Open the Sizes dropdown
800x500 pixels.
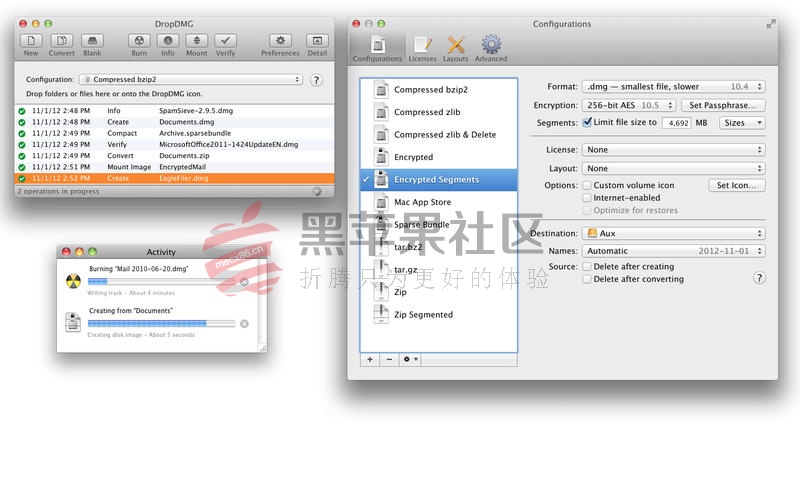(x=742, y=123)
